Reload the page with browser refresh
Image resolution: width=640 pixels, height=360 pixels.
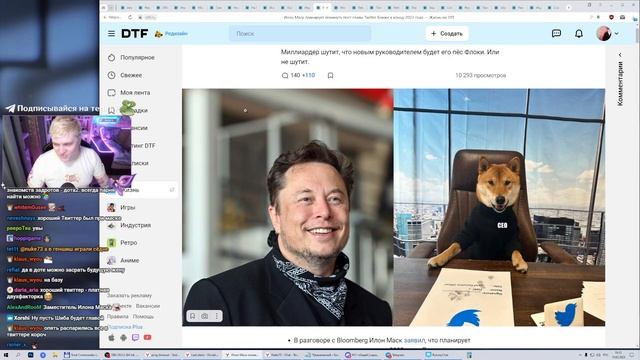pos(130,17)
